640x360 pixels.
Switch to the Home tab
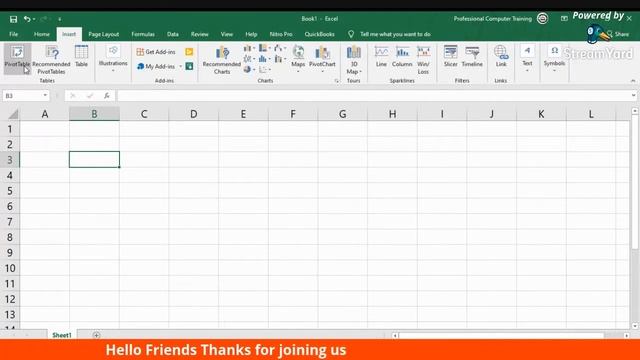(x=42, y=34)
